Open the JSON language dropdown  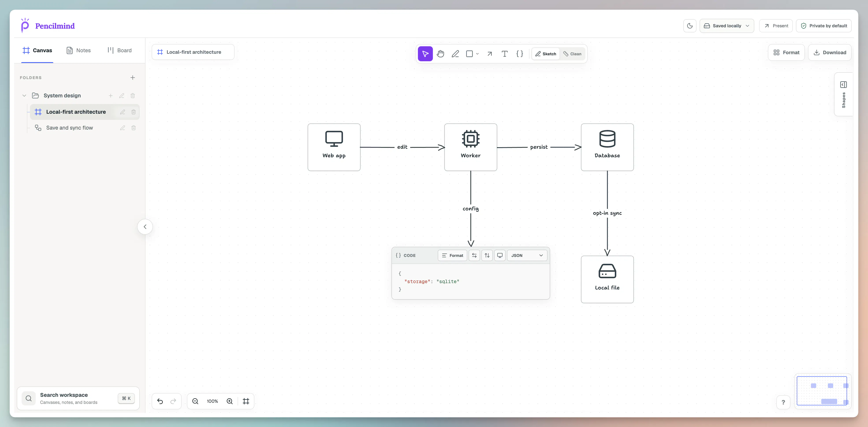click(x=527, y=256)
